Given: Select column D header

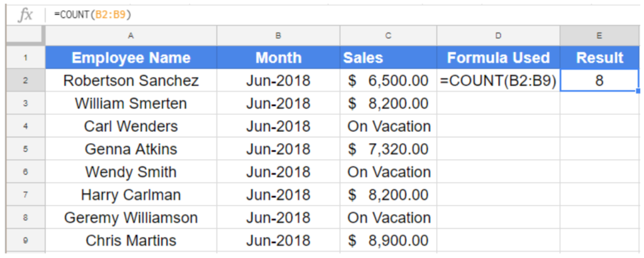Looking at the screenshot, I should click(498, 36).
